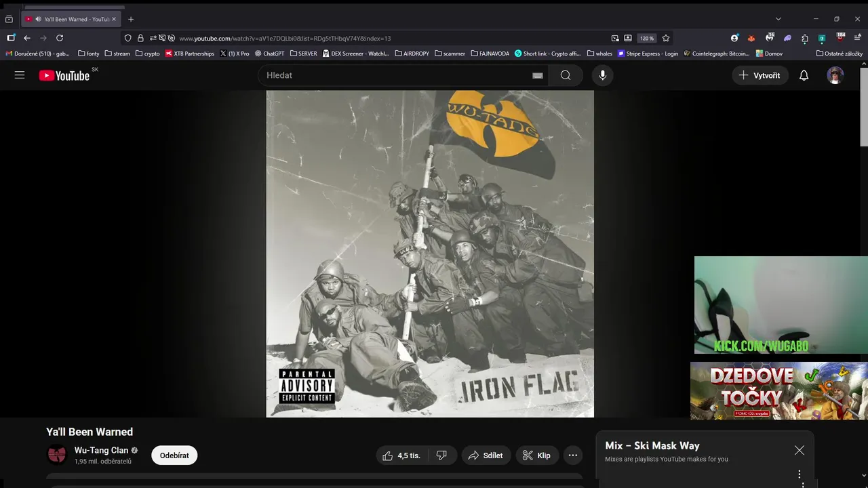
Task: Open the Stripe Express - Login bookmark
Action: [x=648, y=54]
